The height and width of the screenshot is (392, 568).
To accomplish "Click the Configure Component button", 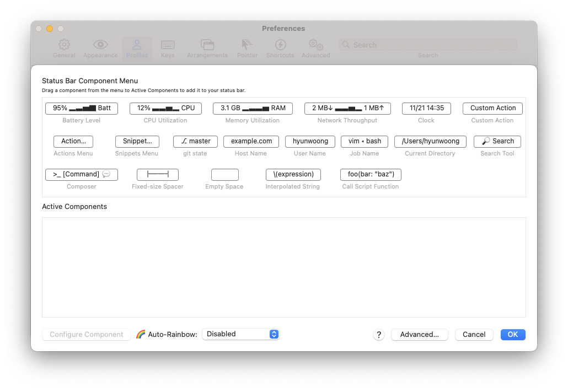I will click(86, 335).
